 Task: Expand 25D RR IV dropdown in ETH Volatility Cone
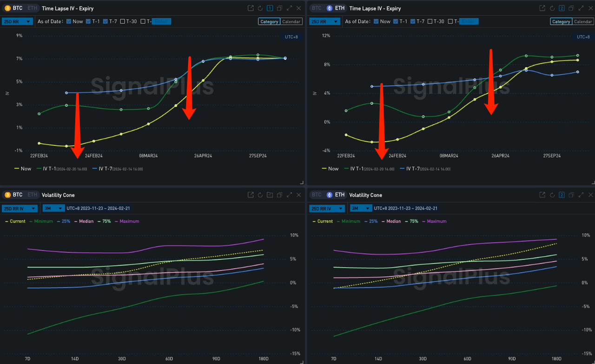pos(326,208)
